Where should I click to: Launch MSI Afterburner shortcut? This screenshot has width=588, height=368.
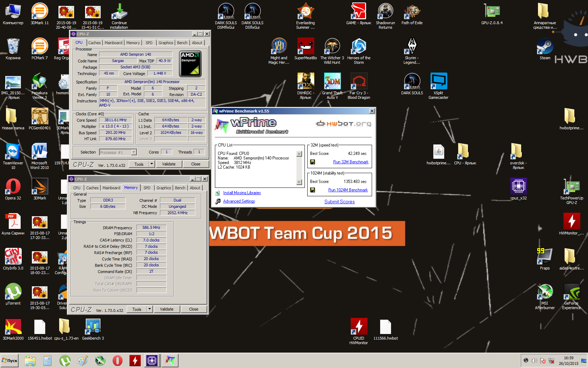coord(545,297)
